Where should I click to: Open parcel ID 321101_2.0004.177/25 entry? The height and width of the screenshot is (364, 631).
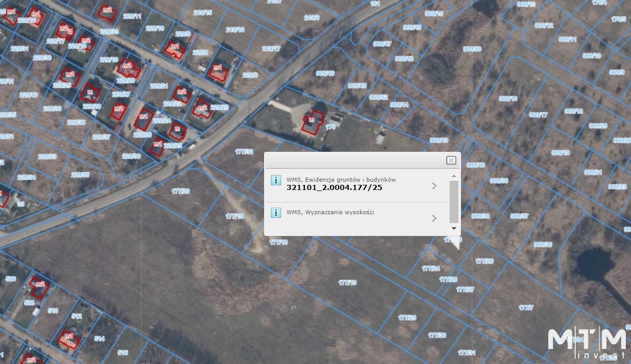click(334, 187)
